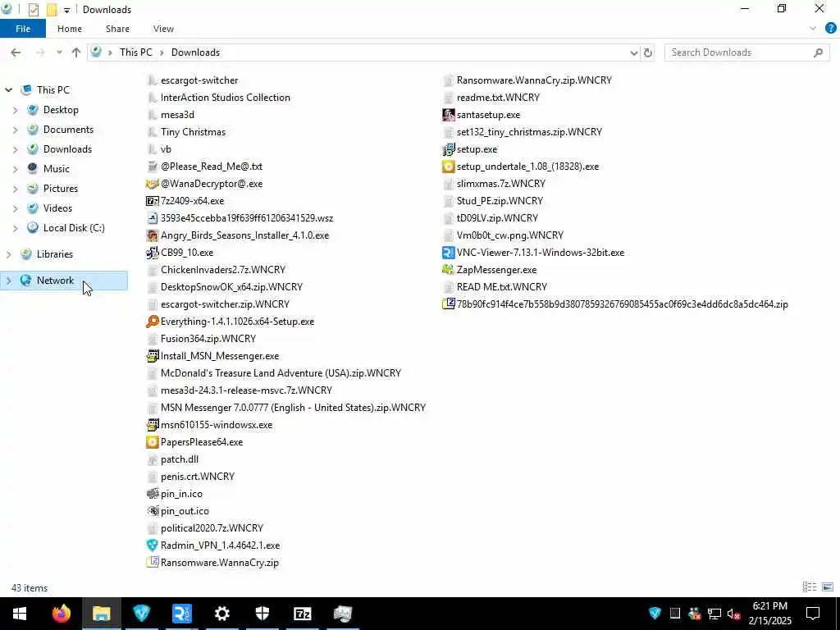
Task: Click the Back navigation arrow
Action: 16,52
